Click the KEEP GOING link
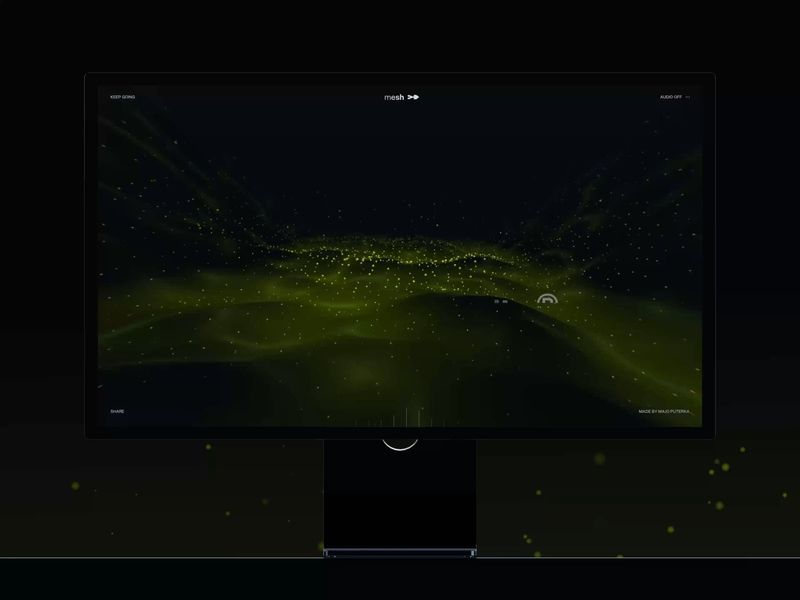Image resolution: width=800 pixels, height=600 pixels. 122,97
